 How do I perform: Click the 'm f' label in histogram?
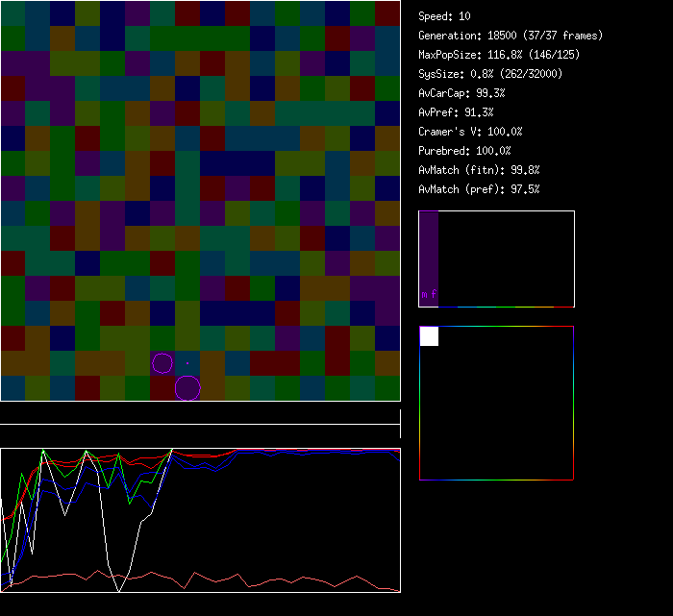pyautogui.click(x=429, y=295)
